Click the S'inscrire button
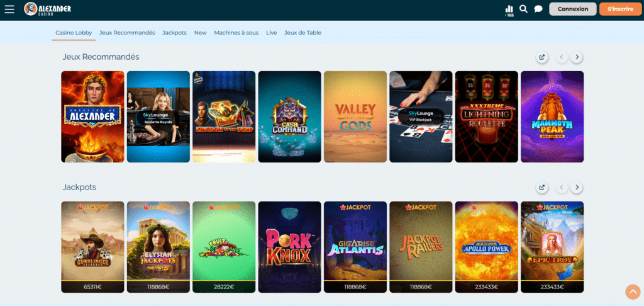 point(620,9)
